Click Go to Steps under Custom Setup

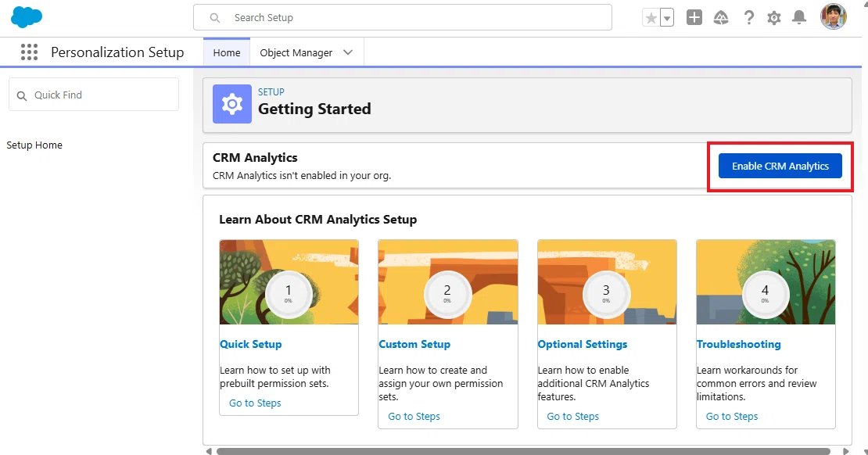pyautogui.click(x=414, y=416)
